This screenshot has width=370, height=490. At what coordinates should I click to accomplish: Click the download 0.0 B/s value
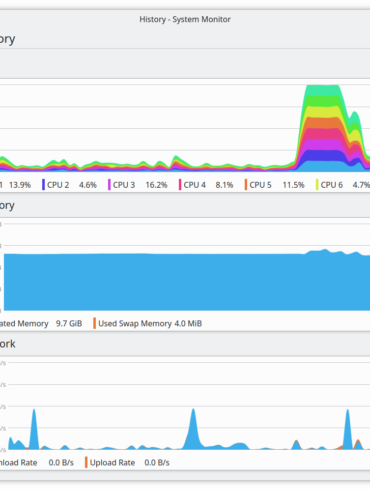click(61, 462)
